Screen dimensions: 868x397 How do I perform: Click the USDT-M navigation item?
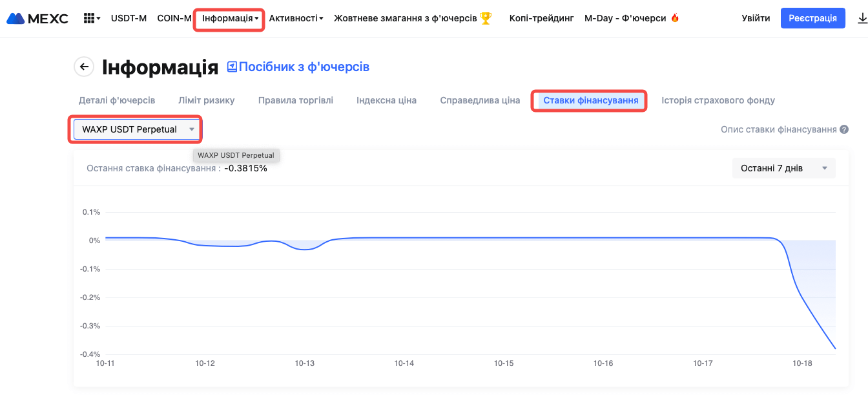tap(129, 18)
